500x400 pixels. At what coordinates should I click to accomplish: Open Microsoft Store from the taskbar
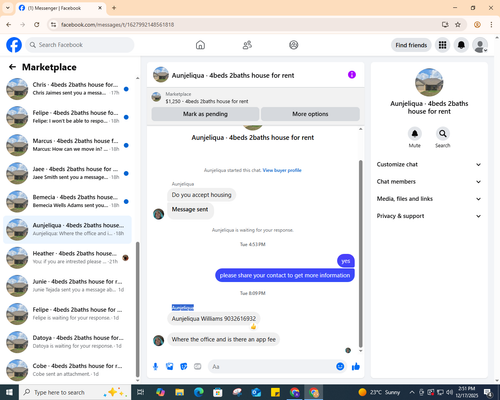click(218, 392)
